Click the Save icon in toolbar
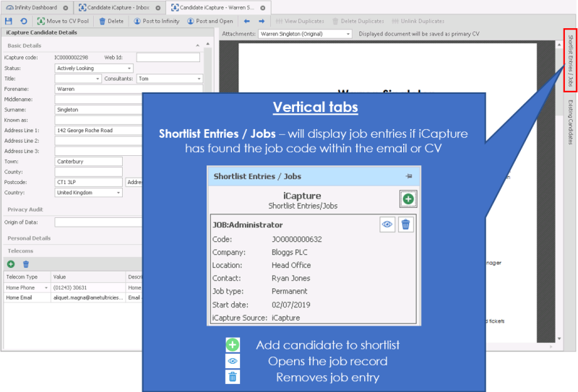This screenshot has width=578, height=392. pos(9,22)
